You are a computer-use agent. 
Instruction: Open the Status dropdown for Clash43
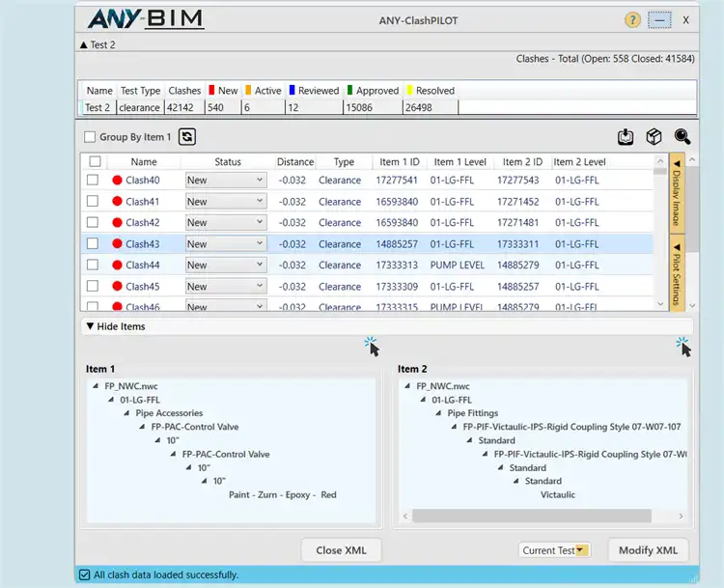(226, 244)
